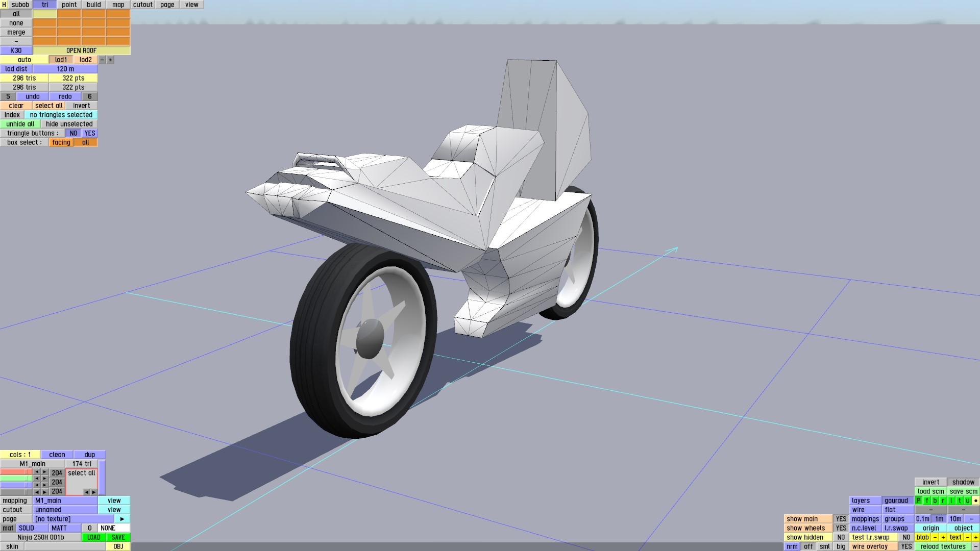The image size is (980, 551).
Task: Switch to the front view 'f' button
Action: point(927,500)
